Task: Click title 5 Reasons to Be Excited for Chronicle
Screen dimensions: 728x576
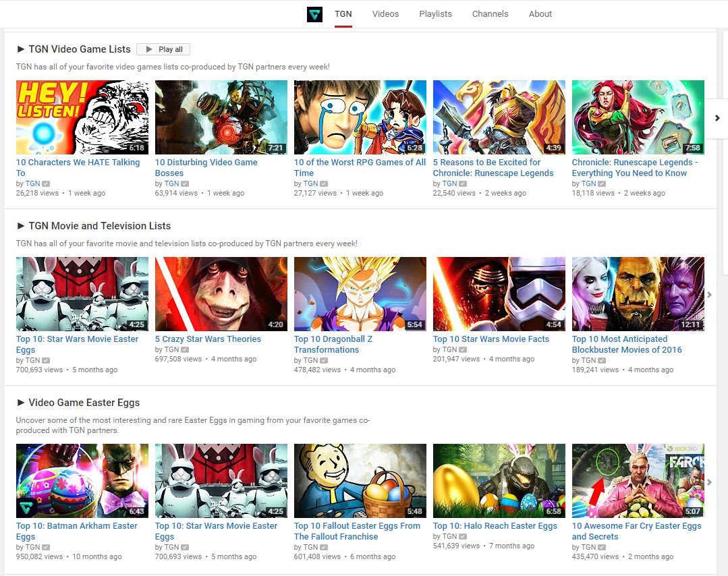Action: (493, 167)
